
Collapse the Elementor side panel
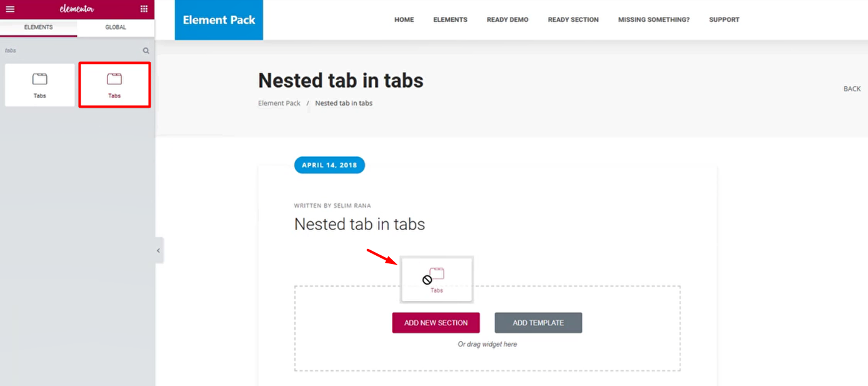(x=159, y=250)
